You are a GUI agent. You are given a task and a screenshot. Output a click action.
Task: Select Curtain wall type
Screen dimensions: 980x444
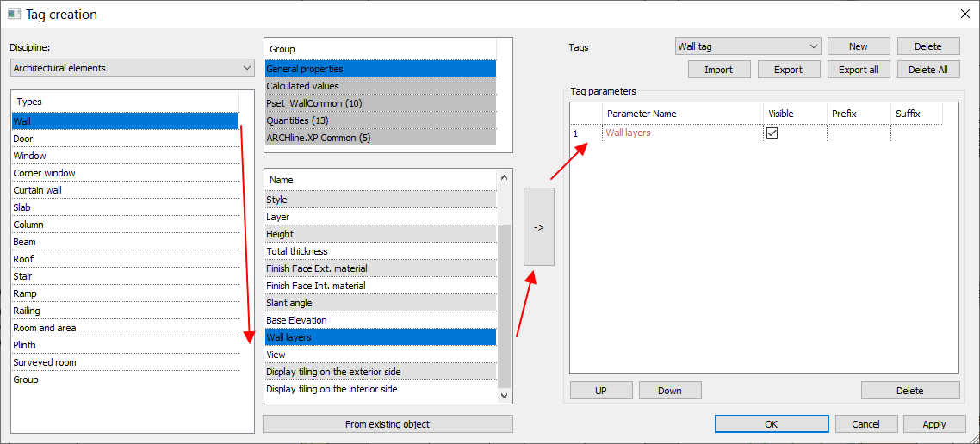[125, 190]
